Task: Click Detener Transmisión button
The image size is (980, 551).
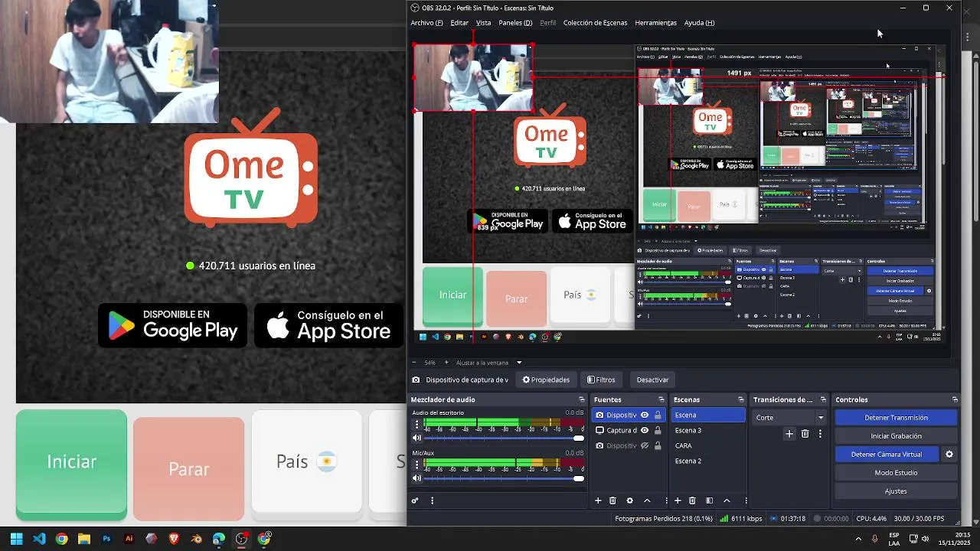Action: pos(896,418)
